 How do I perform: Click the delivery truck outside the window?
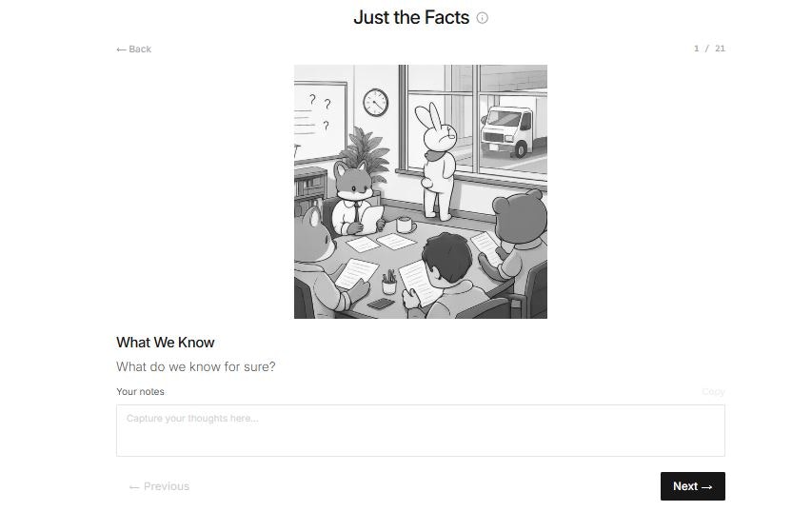pyautogui.click(x=513, y=131)
